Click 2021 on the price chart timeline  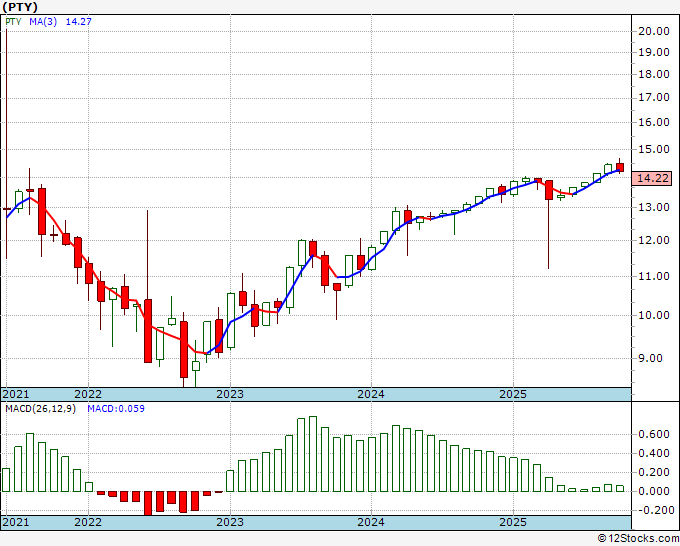point(16,394)
